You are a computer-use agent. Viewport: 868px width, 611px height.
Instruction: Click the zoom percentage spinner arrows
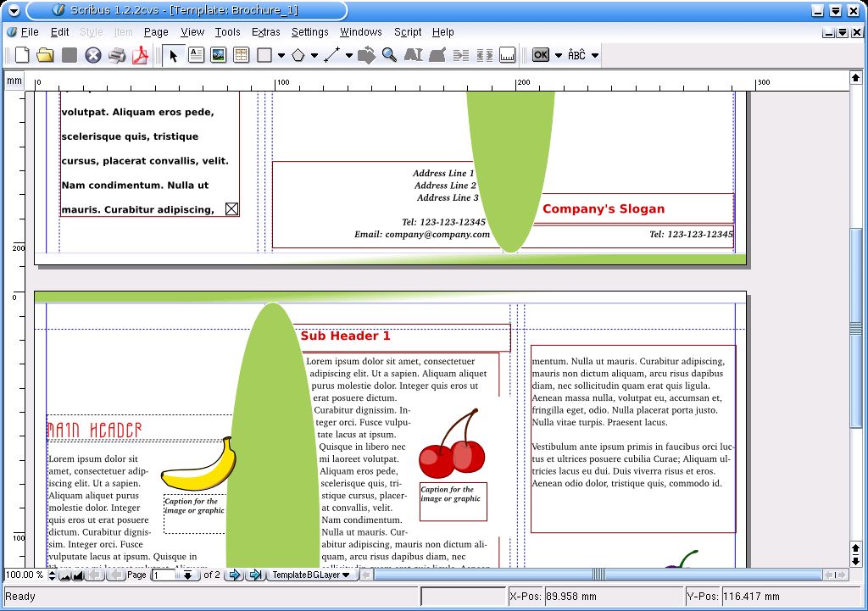52,575
